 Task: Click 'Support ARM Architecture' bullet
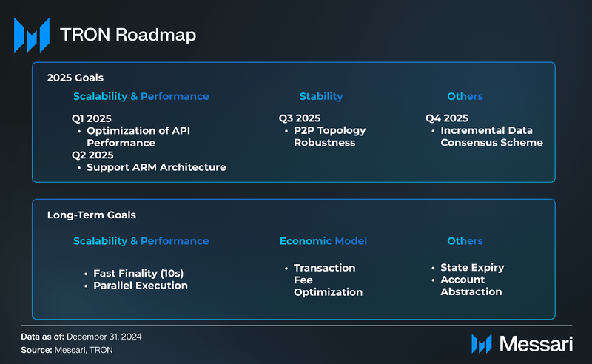[x=156, y=167]
